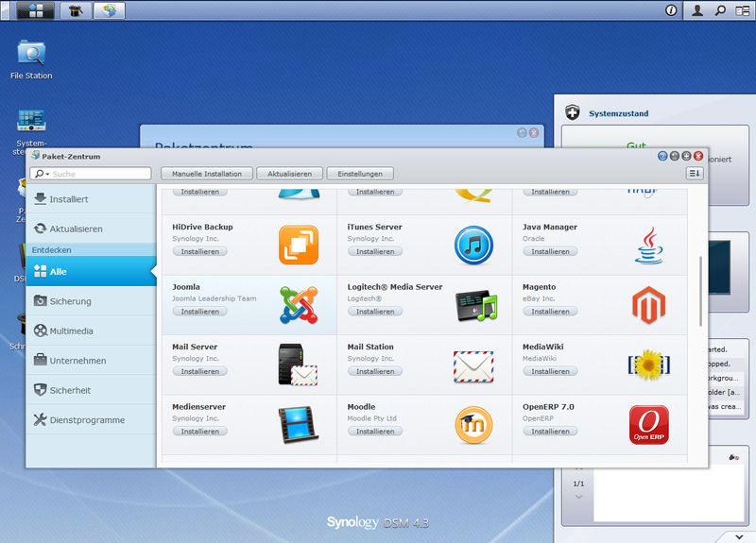Click the Logitech Media Server icon
The width and height of the screenshot is (756, 543).
click(476, 305)
